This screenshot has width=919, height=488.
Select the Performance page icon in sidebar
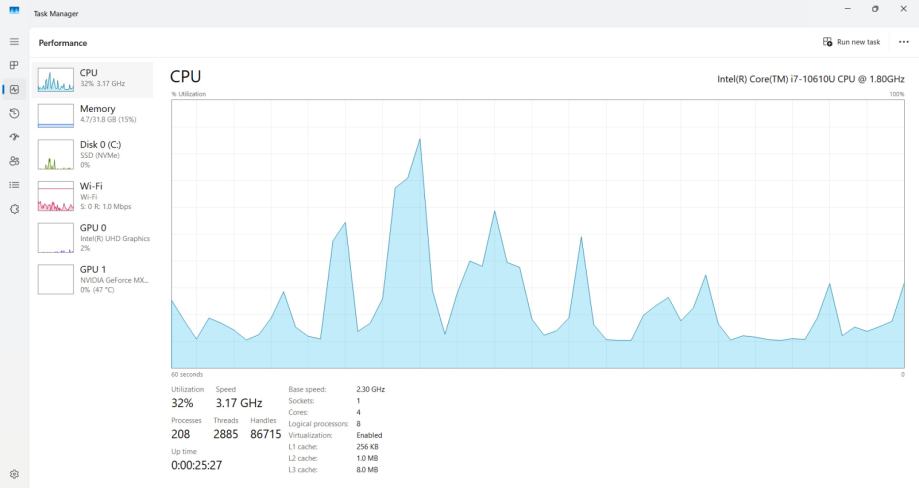point(14,89)
